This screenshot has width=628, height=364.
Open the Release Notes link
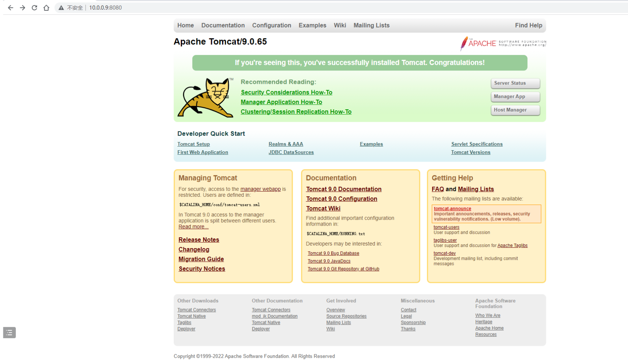coord(199,240)
